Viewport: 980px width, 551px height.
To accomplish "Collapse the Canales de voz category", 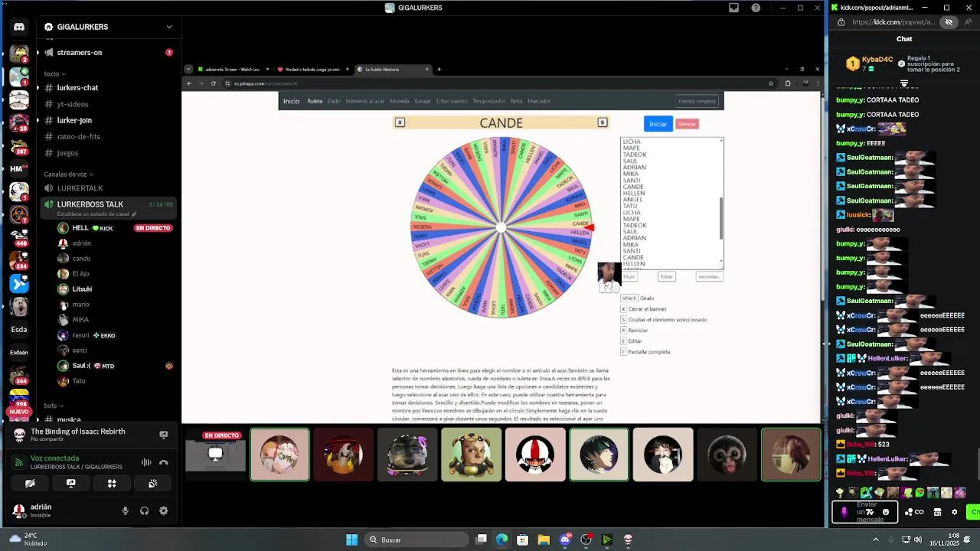I will pos(68,174).
